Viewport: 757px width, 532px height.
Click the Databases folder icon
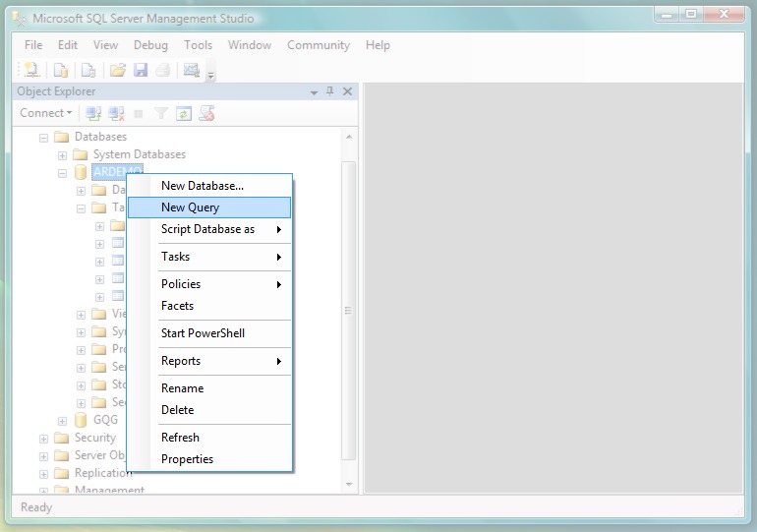click(x=61, y=137)
